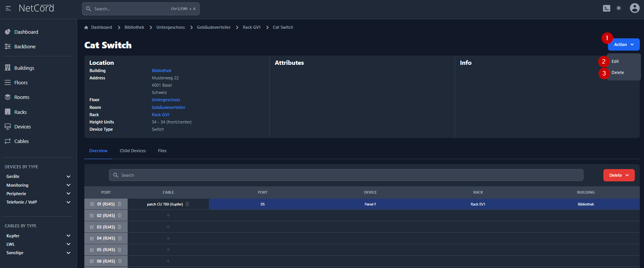Toggle light/dark theme with the sun icon
This screenshot has width=644, height=268.
pos(619,8)
